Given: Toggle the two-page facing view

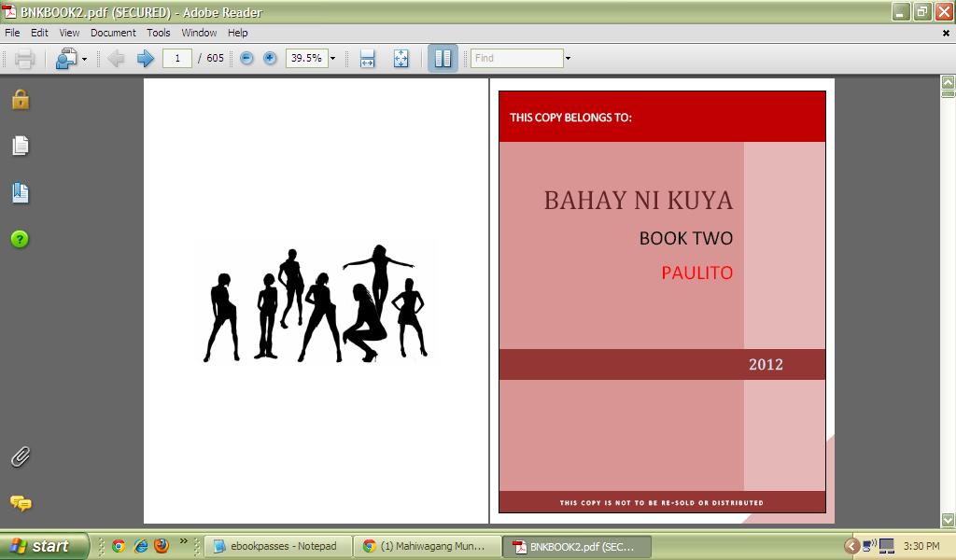Looking at the screenshot, I should pyautogui.click(x=442, y=58).
